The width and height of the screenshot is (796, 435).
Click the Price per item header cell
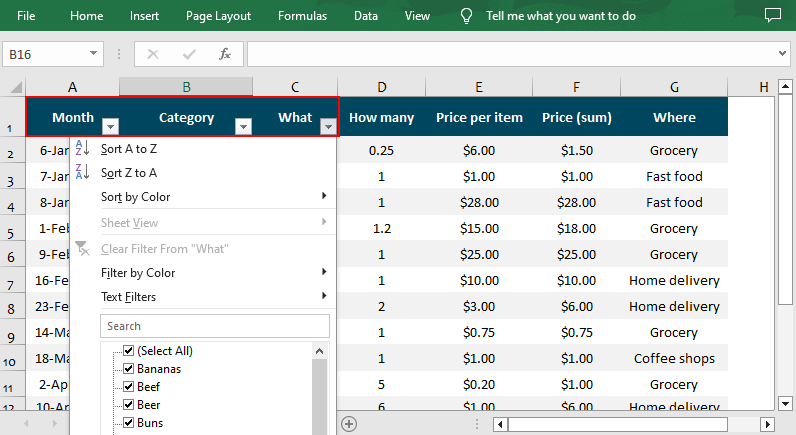click(x=479, y=117)
